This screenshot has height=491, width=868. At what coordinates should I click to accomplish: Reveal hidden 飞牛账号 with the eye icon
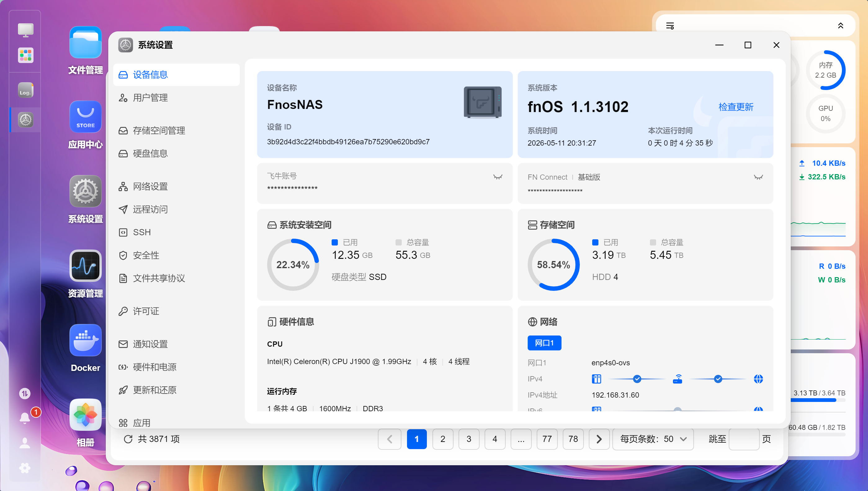pos(498,177)
